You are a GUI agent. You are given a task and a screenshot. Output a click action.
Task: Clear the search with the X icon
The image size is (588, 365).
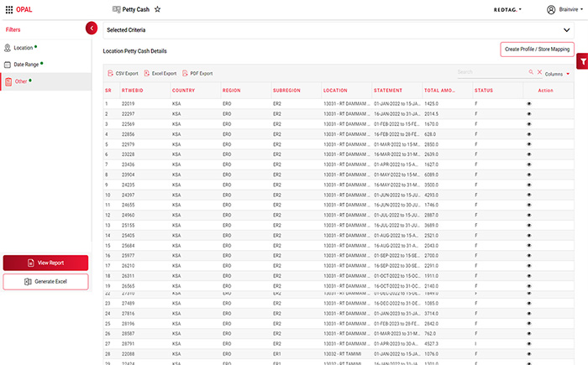(539, 72)
